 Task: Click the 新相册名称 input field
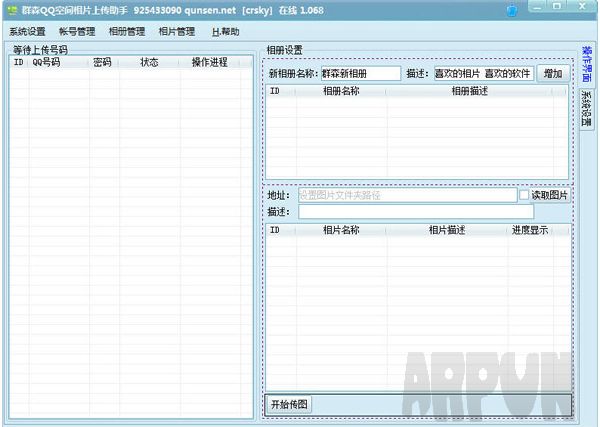(x=361, y=73)
